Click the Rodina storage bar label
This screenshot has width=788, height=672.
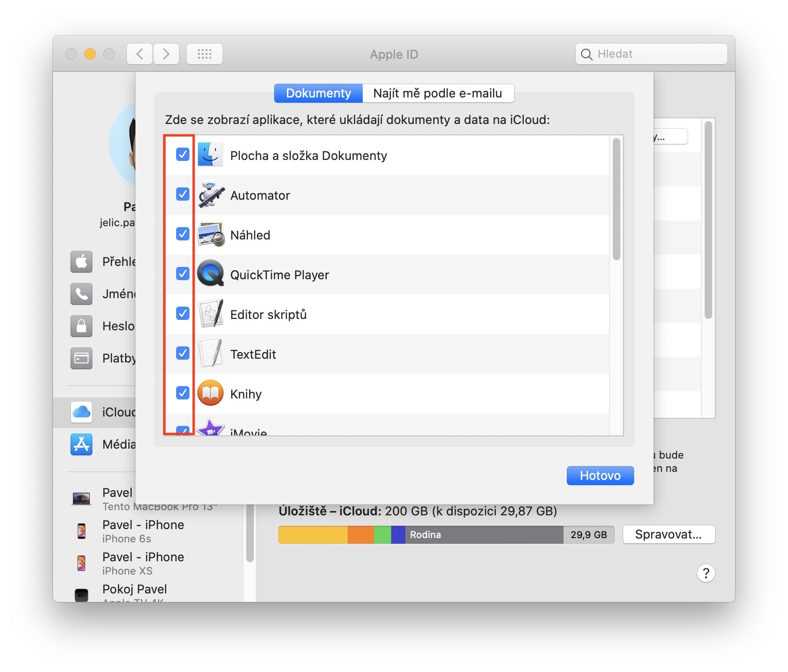coord(425,535)
